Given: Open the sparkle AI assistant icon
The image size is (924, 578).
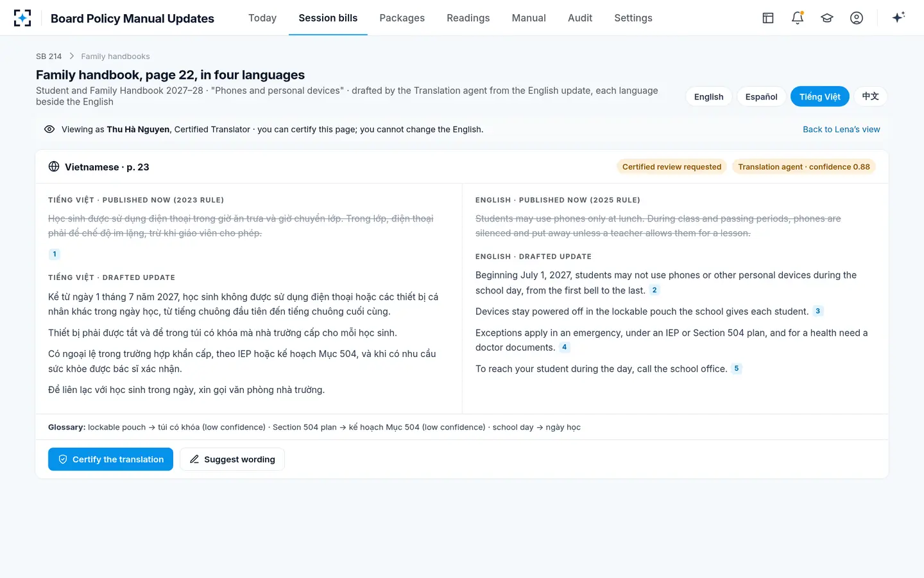Looking at the screenshot, I should pos(898,17).
